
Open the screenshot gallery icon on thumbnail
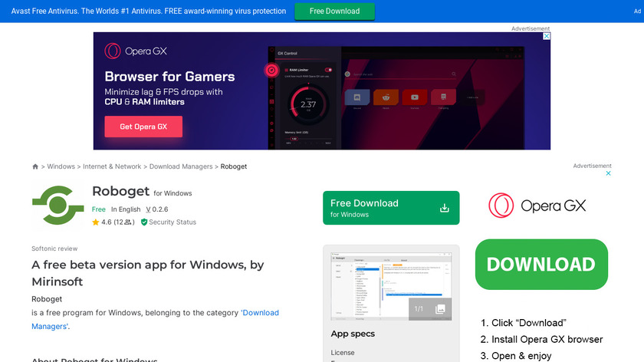440,309
